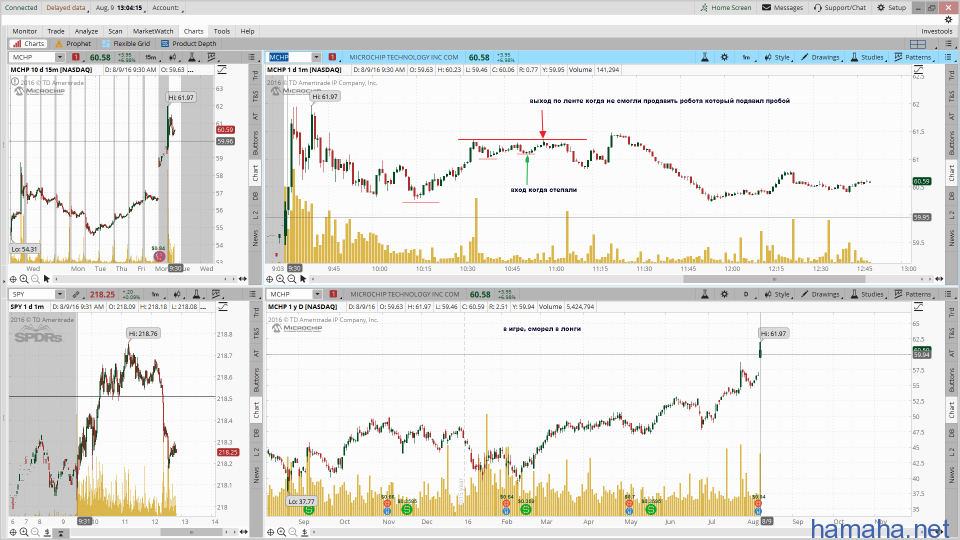
Task: Switch to the Monitor tab
Action: 24,31
